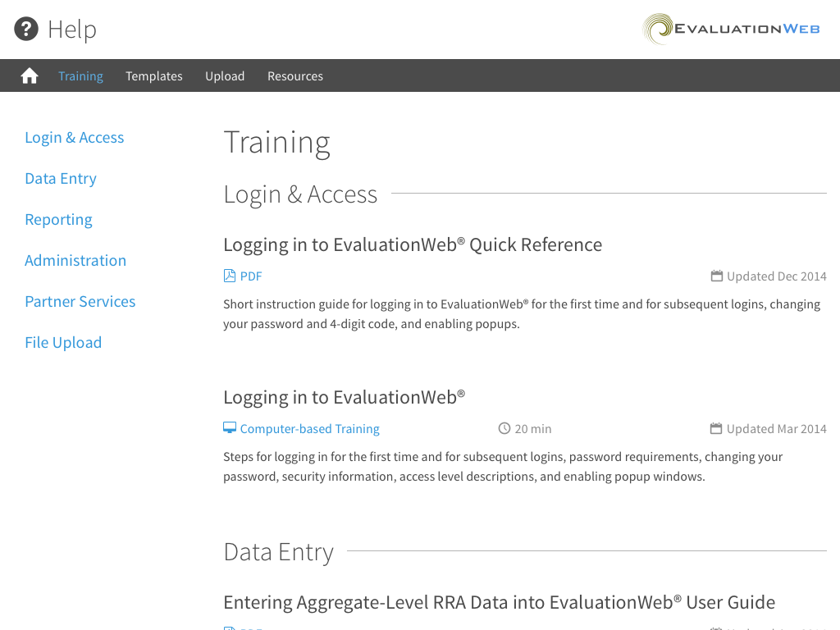Go to the Upload tab

coord(225,76)
